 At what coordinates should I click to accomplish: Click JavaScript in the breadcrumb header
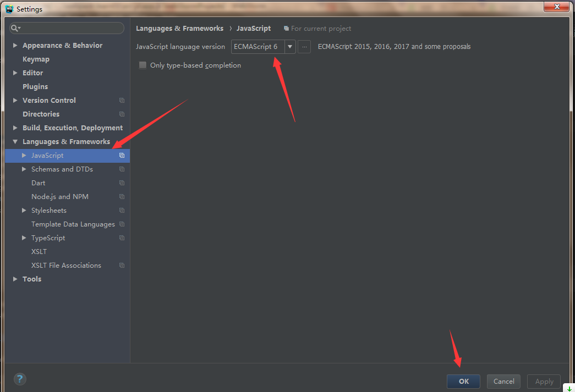click(x=253, y=28)
